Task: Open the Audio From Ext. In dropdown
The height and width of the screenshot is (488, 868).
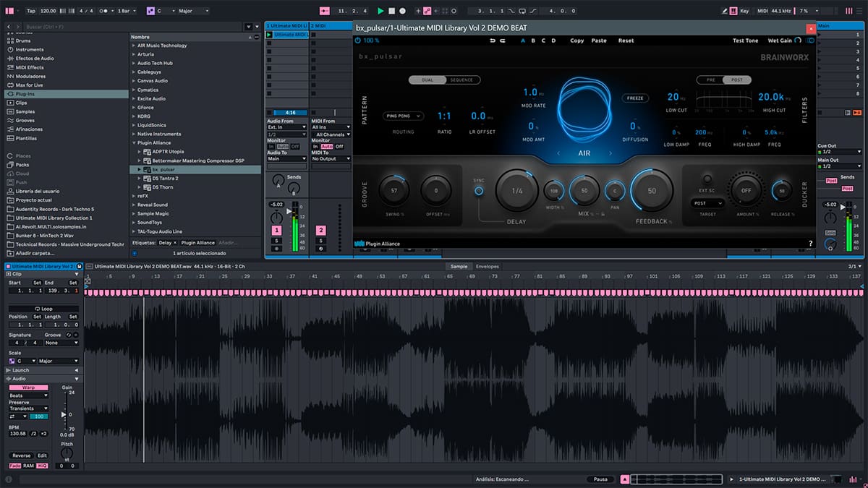Action: coord(287,127)
